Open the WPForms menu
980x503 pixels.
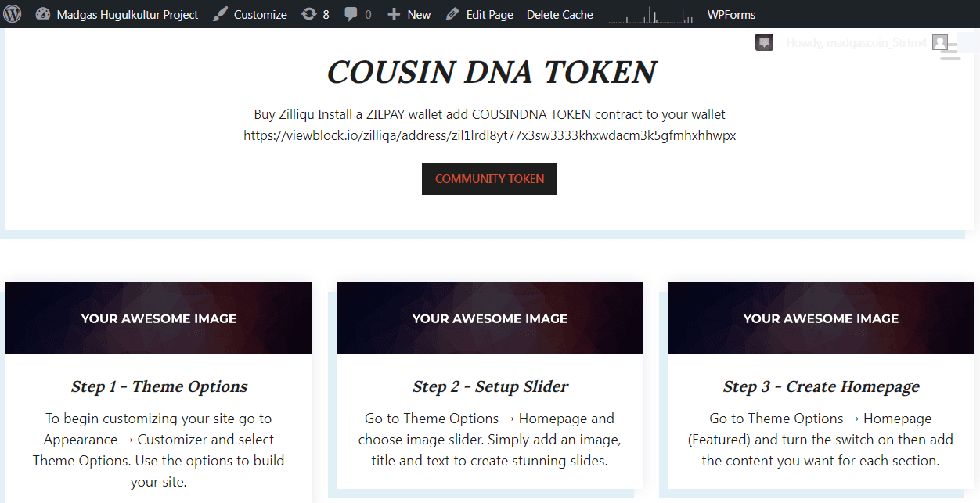pos(731,14)
